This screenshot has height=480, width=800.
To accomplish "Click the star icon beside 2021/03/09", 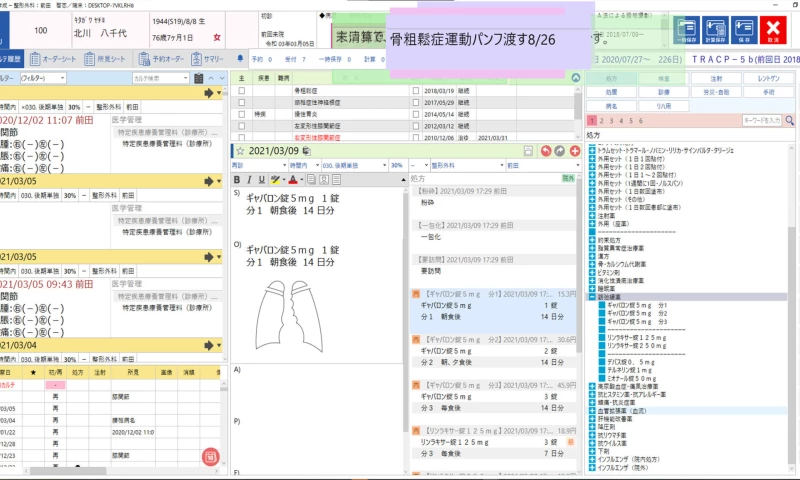I will pos(240,151).
